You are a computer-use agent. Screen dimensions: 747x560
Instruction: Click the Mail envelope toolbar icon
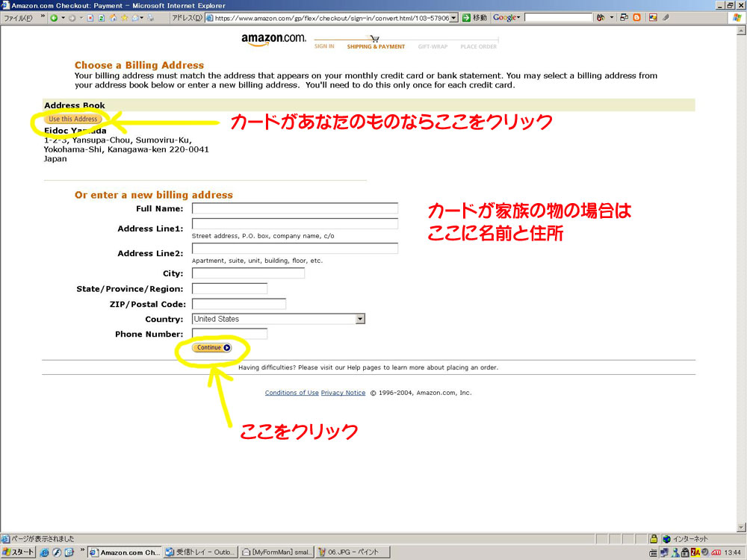coord(134,18)
